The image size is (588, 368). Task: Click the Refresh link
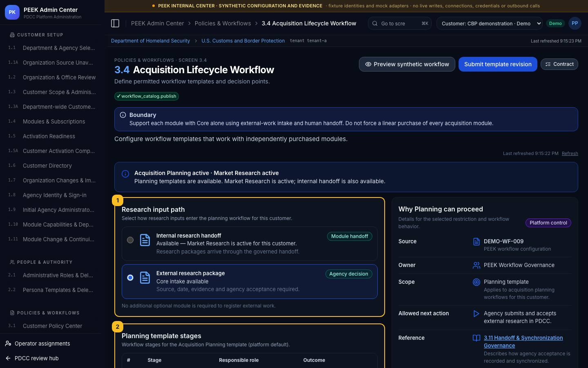click(570, 153)
